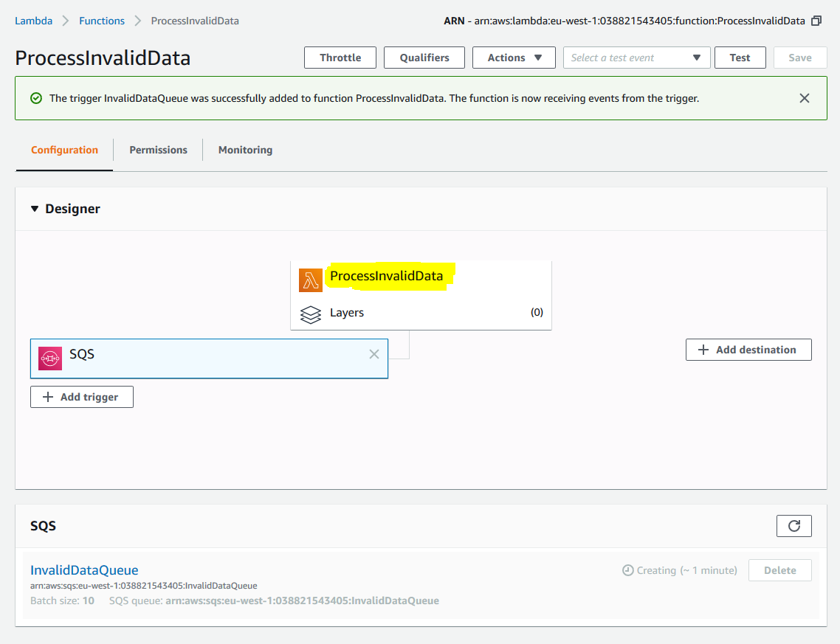Switch to the Configuration tab
The height and width of the screenshot is (644, 840).
64,150
